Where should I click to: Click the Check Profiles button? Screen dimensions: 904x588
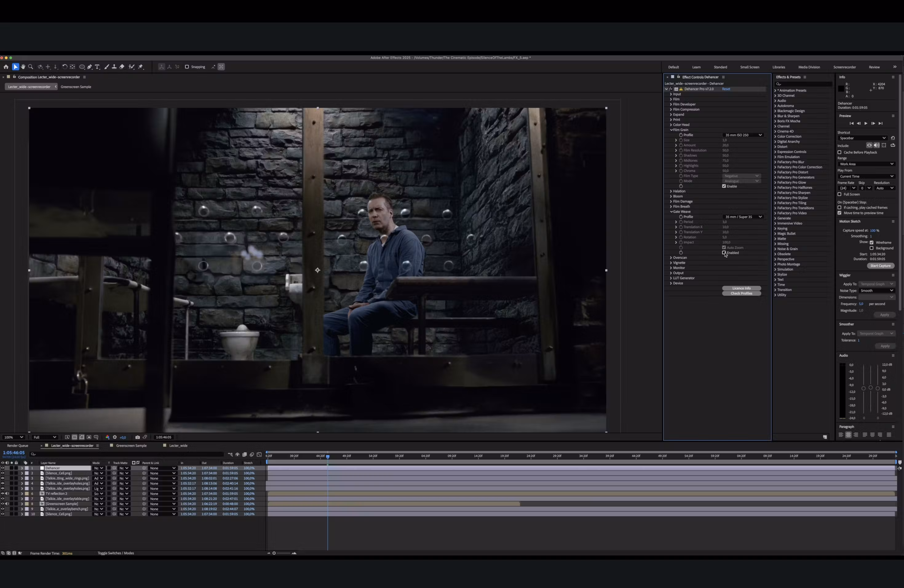coord(741,293)
